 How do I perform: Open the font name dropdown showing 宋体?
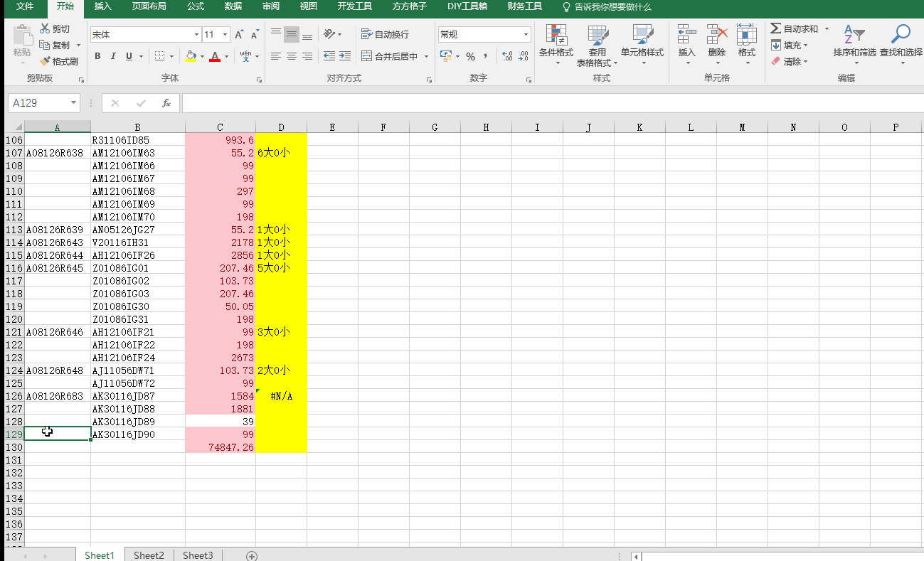(x=196, y=35)
